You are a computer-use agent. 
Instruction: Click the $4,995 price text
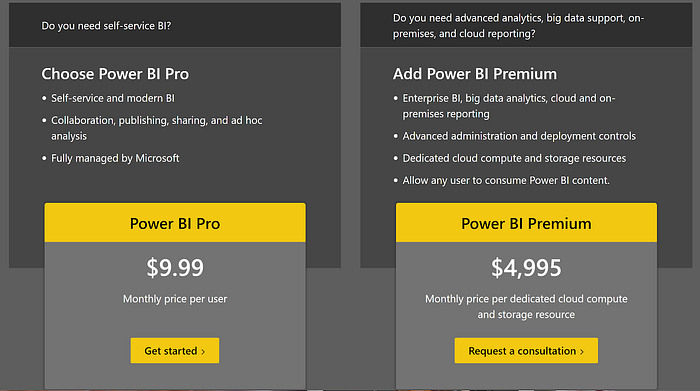526,268
